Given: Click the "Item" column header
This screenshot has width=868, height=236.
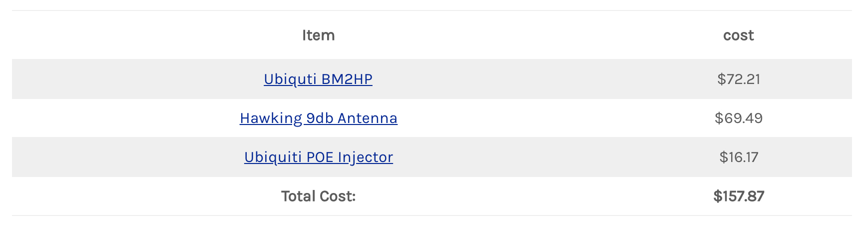Looking at the screenshot, I should (x=318, y=35).
